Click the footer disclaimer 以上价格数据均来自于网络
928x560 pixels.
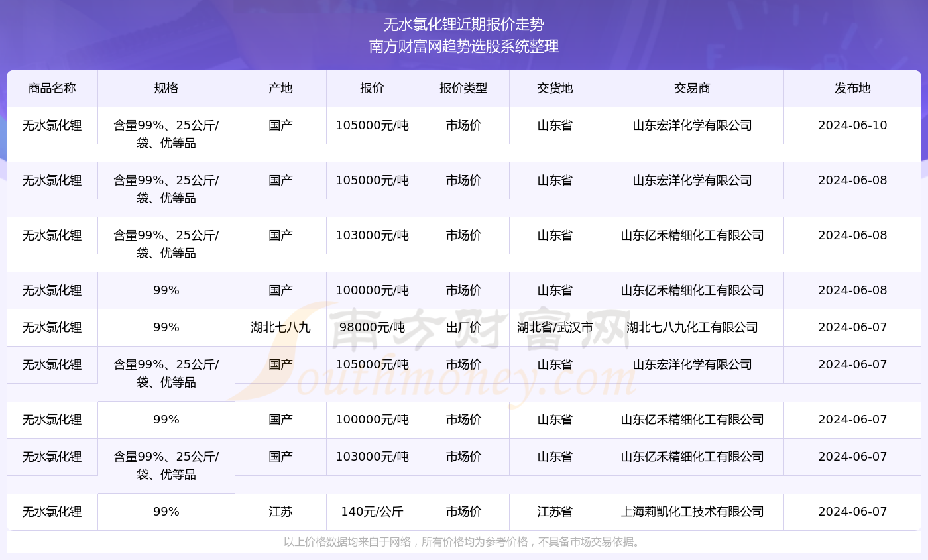coord(351,542)
